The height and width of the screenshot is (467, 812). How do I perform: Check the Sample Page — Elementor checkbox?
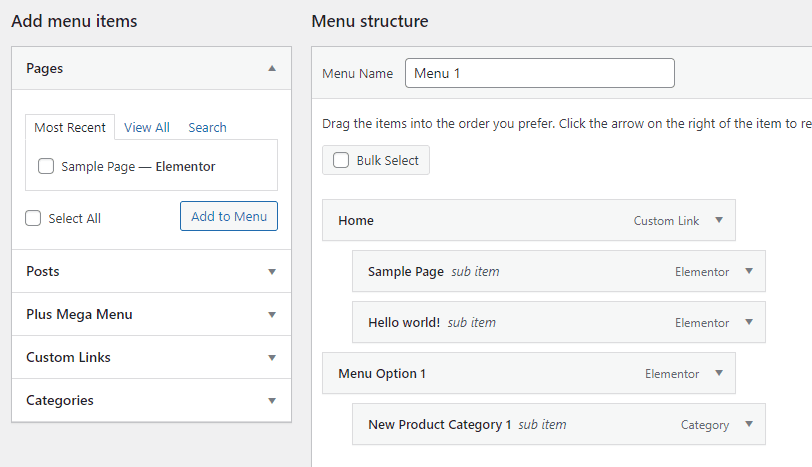[x=46, y=166]
